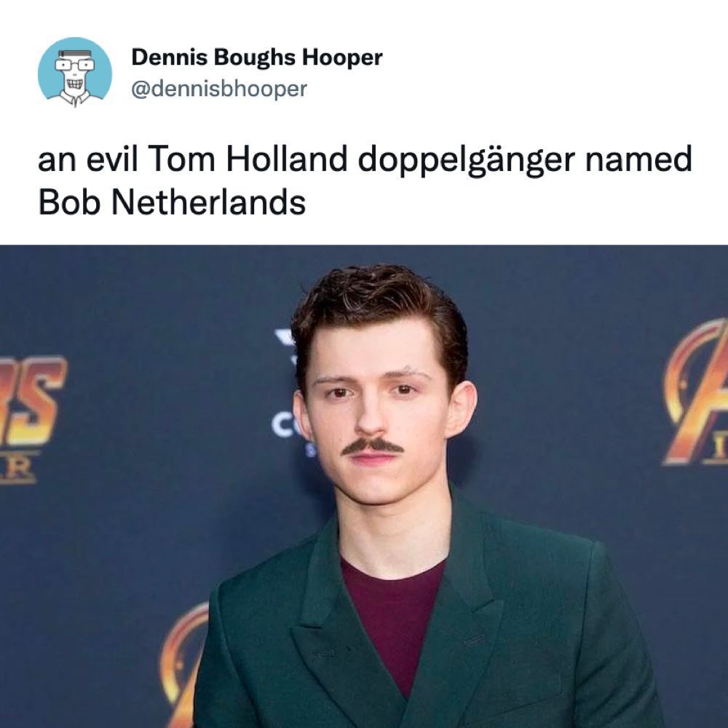Open Dennis Boughs Hooper's profile name

click(x=257, y=58)
